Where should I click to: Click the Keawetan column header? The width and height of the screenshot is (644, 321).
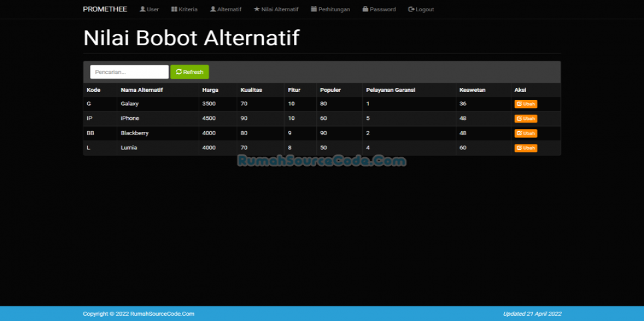pos(472,90)
